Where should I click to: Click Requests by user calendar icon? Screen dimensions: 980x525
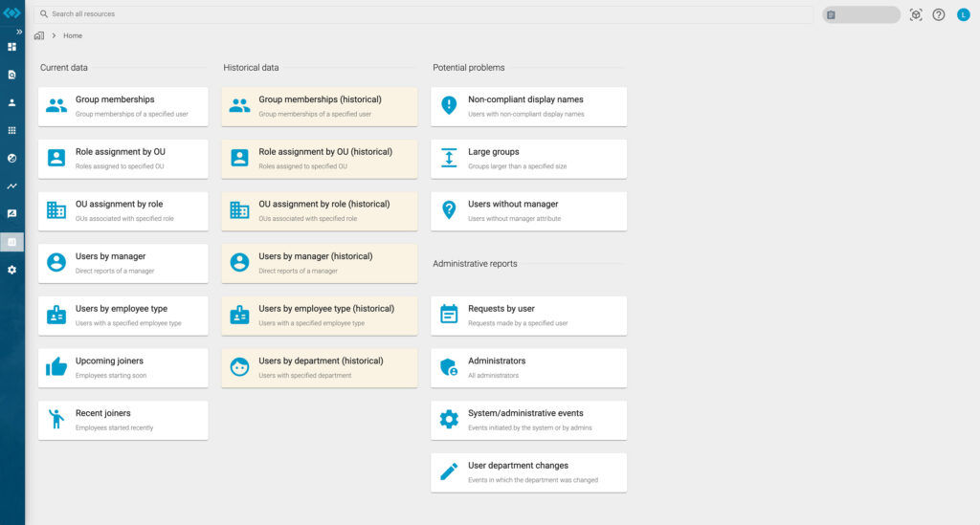click(x=449, y=314)
